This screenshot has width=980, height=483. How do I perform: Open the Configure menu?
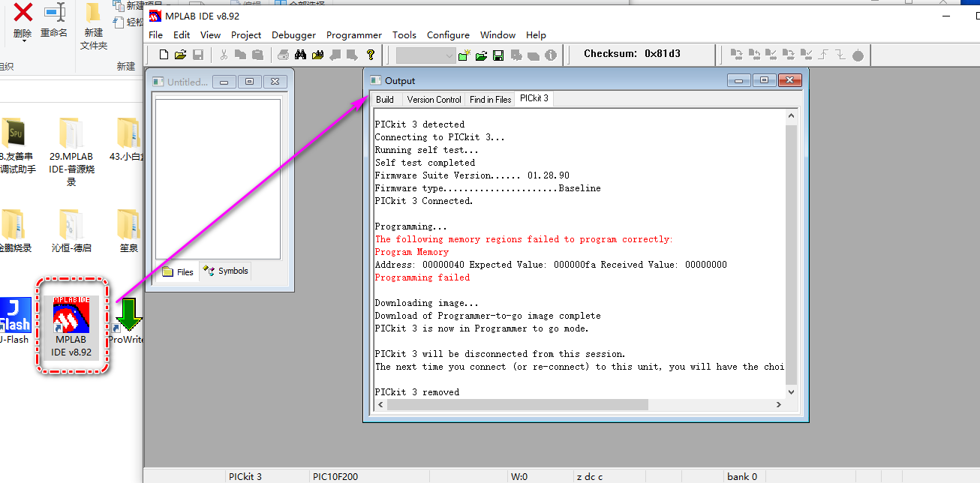pos(448,34)
